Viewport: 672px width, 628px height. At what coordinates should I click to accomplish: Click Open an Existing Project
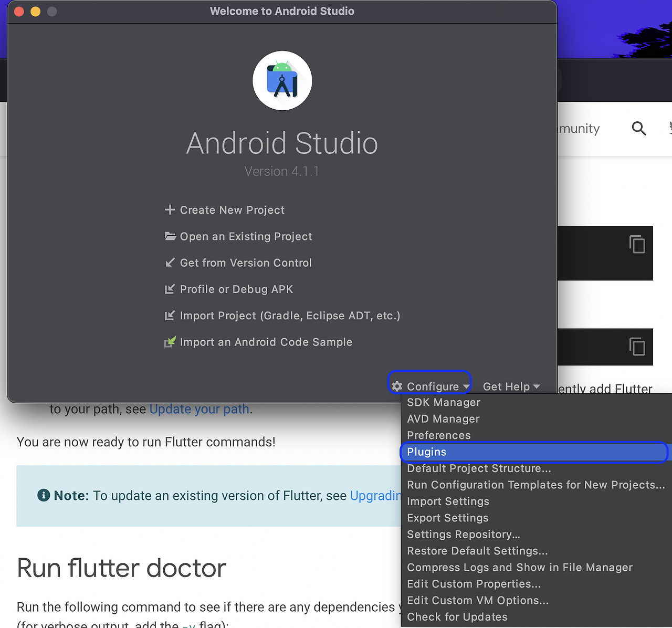246,237
